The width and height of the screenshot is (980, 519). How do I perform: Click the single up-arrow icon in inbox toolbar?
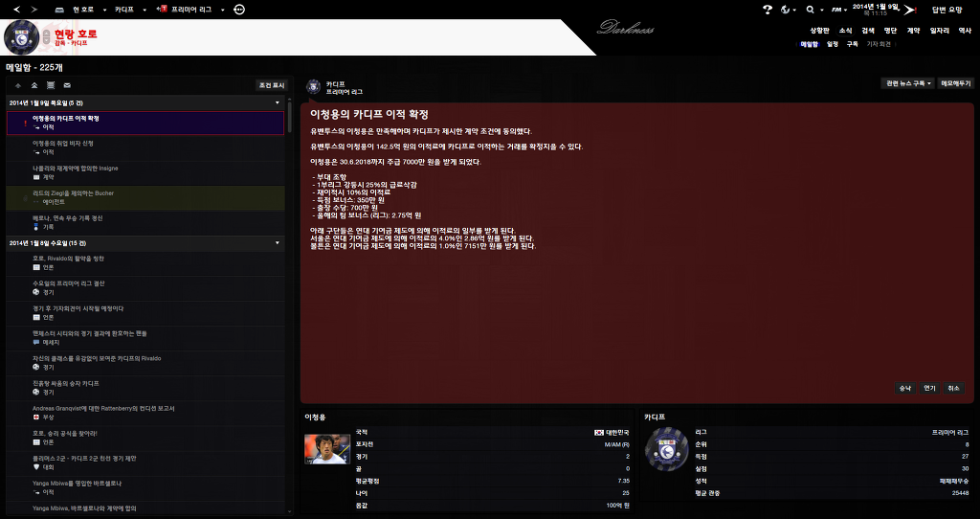18,85
